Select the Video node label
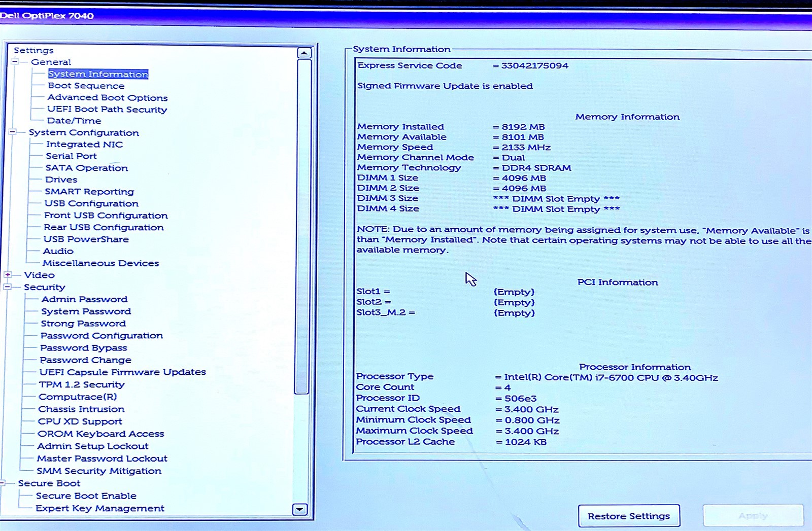Screen dimensions: 812x531 tap(39, 275)
